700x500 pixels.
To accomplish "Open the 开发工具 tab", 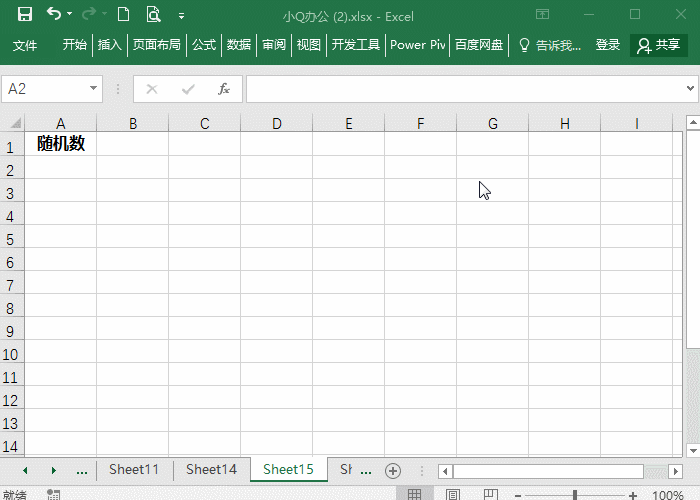I will [x=356, y=45].
